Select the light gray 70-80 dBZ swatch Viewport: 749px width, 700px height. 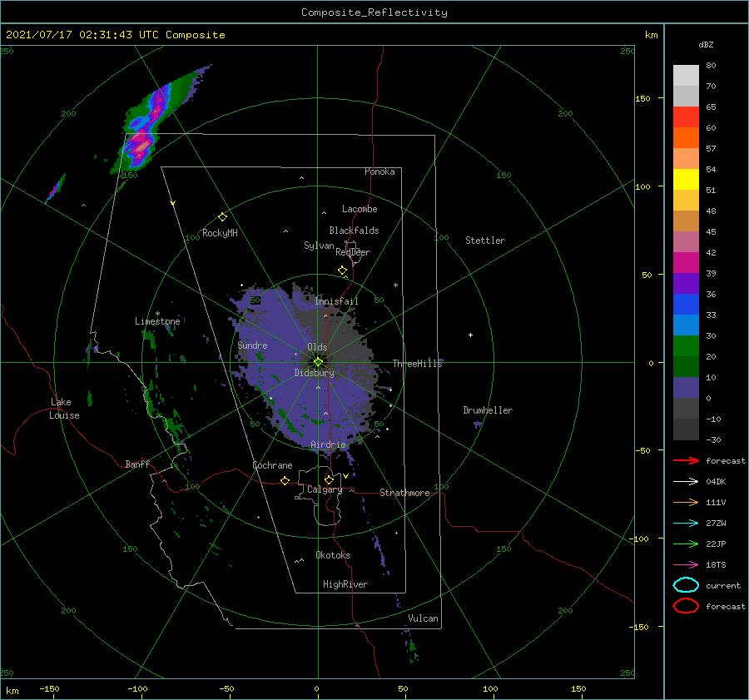pos(686,76)
